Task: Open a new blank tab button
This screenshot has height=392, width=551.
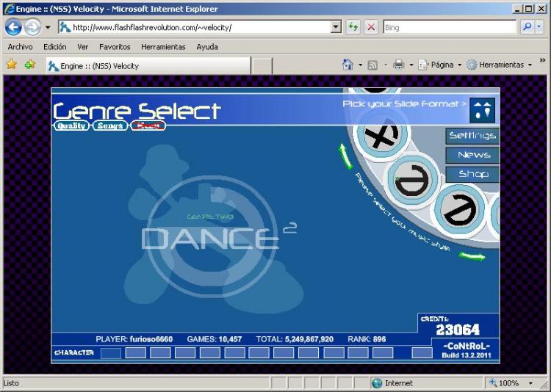Action: (x=262, y=65)
